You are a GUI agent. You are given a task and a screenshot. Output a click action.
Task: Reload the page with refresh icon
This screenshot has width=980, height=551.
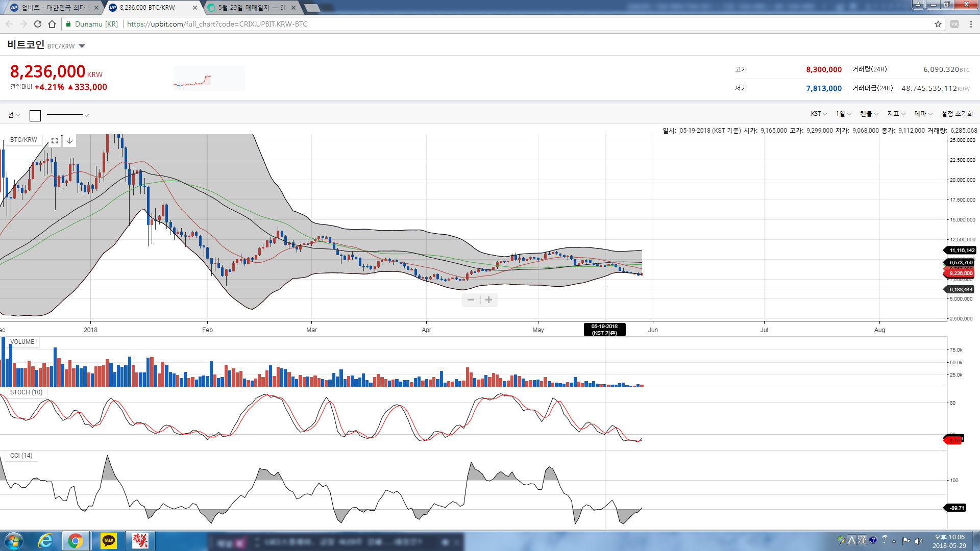pyautogui.click(x=38, y=24)
